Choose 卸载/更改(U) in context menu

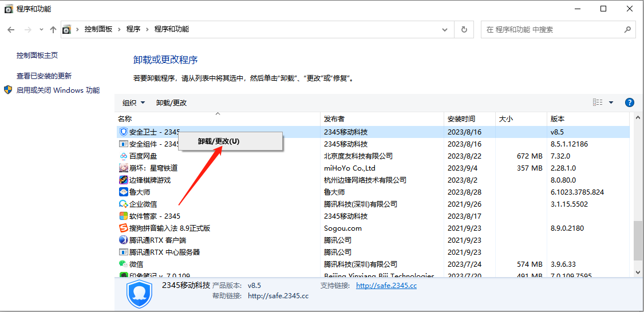(x=231, y=141)
